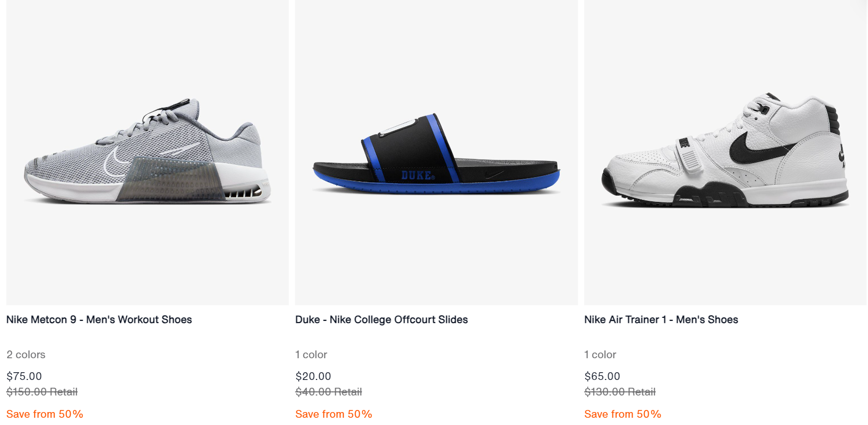Viewport: 868px width, 425px height.
Task: Click the $20.00 sale price
Action: [x=313, y=376]
